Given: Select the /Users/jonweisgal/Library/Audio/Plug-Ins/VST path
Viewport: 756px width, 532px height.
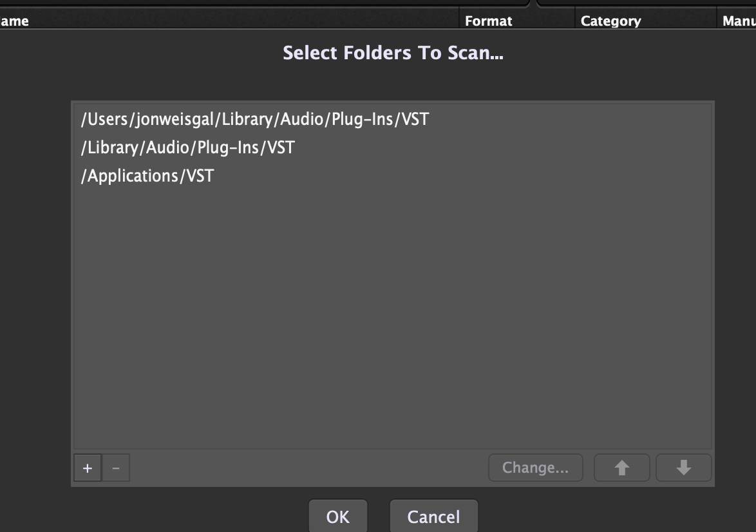Looking at the screenshot, I should (x=393, y=119).
